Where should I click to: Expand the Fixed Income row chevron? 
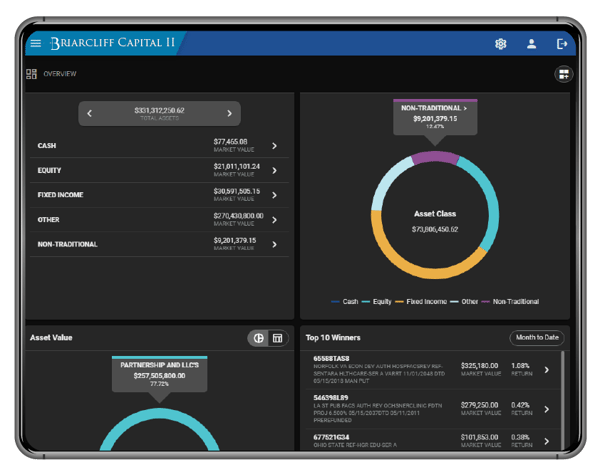pyautogui.click(x=274, y=195)
